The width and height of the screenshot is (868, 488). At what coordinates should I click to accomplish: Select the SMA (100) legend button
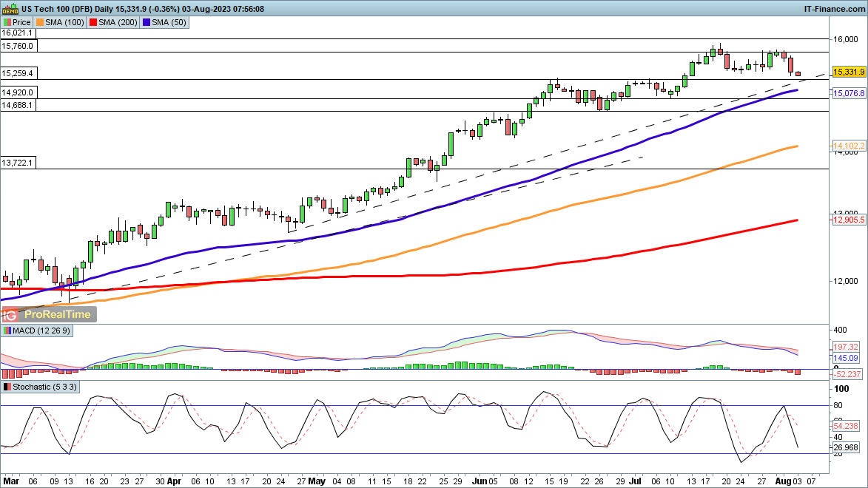tap(60, 22)
